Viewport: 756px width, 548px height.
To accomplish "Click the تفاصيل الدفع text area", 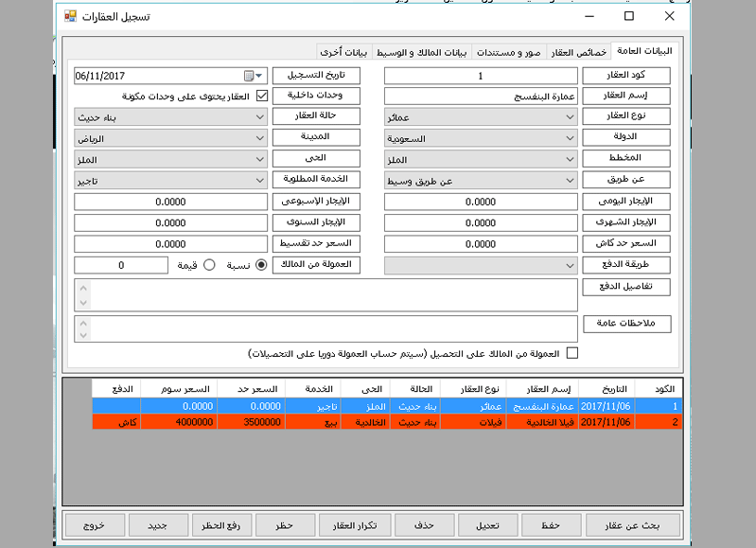I will click(325, 294).
